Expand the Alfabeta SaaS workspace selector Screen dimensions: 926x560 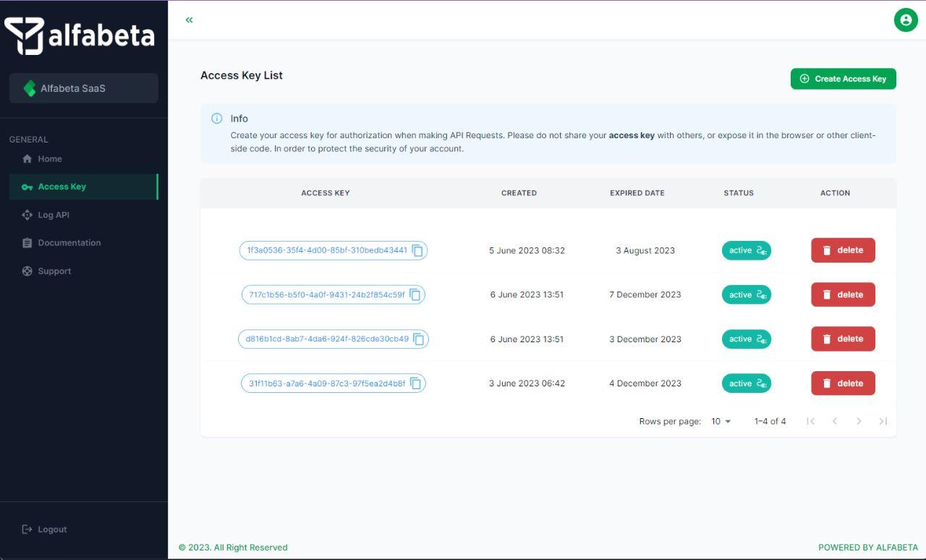83,88
